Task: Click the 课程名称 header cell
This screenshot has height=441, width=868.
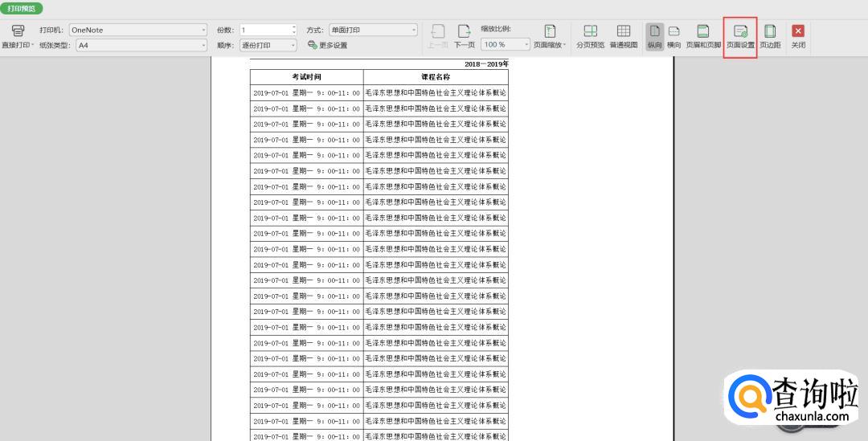Action: [x=436, y=77]
